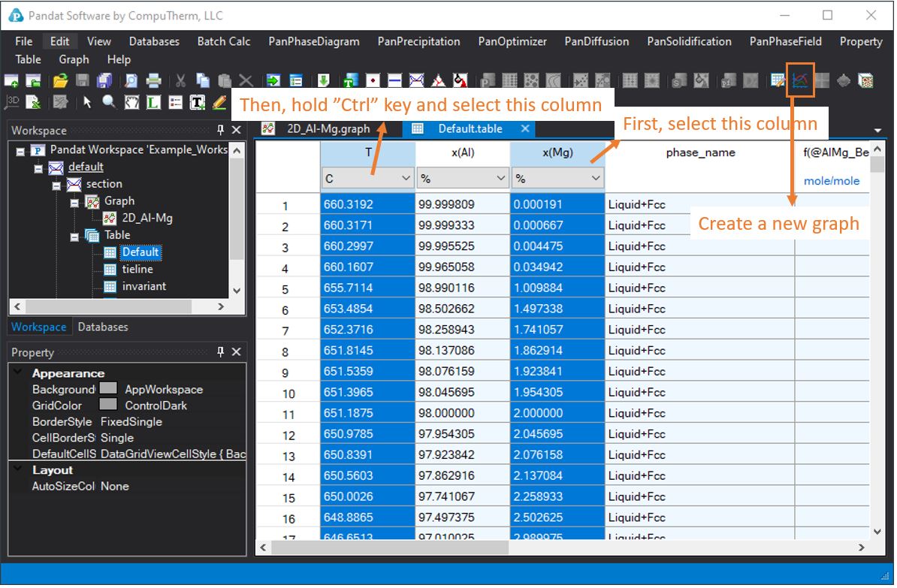This screenshot has height=588, width=897.
Task: Click the open folder toolbar icon
Action: (x=60, y=81)
